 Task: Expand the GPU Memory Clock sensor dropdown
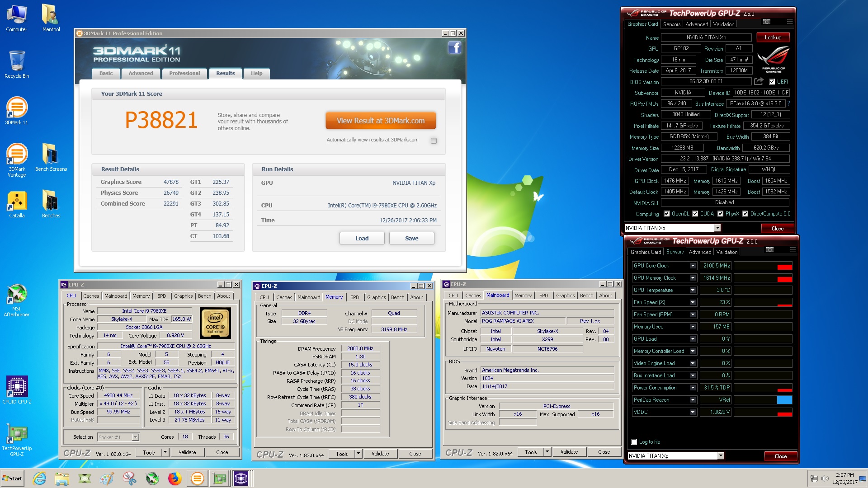(x=693, y=278)
